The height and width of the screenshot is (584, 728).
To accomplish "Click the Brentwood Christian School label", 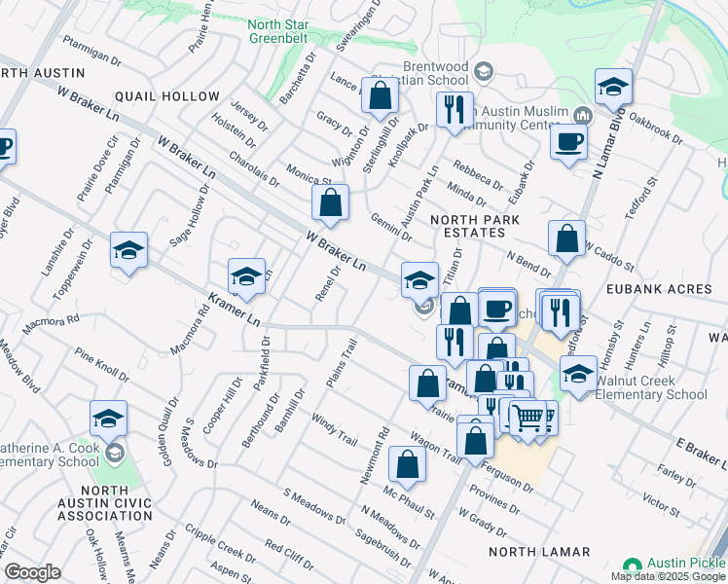I will pos(435,73).
